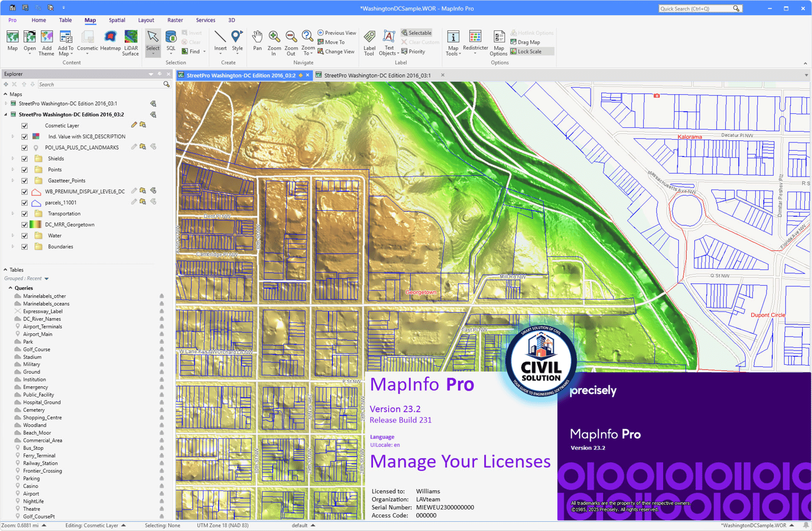812x531 pixels.
Task: Switch to the Home ribbon tab
Action: pyautogui.click(x=39, y=20)
